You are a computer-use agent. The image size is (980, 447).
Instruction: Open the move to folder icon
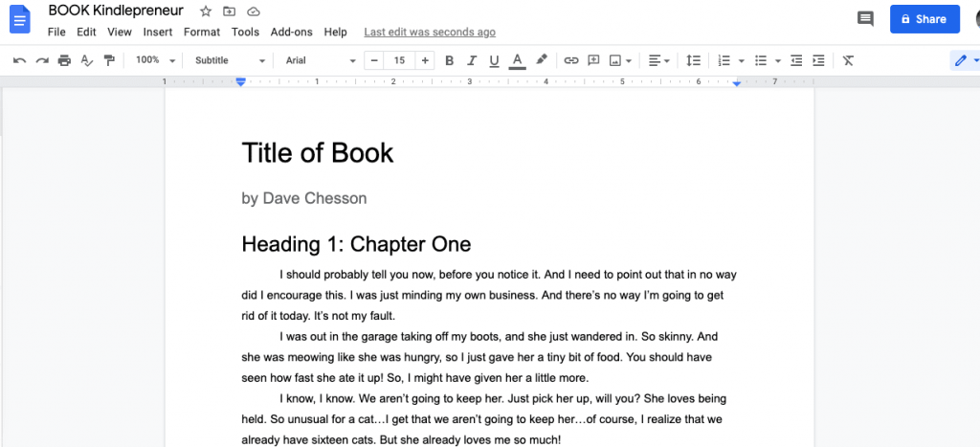click(230, 11)
